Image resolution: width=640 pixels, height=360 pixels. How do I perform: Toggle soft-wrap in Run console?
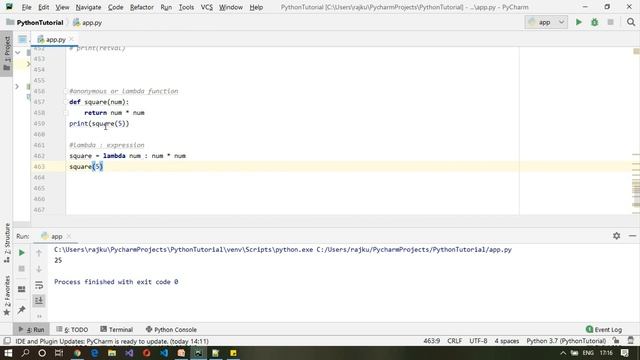pyautogui.click(x=39, y=285)
